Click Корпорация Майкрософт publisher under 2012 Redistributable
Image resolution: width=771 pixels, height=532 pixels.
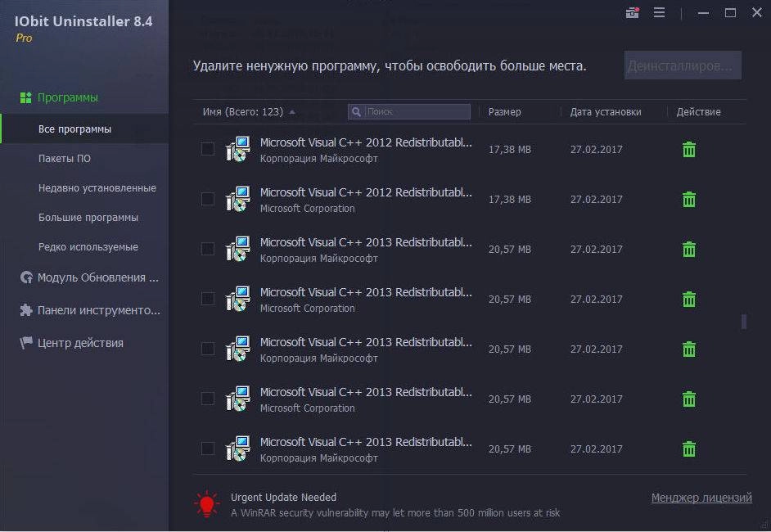318,158
